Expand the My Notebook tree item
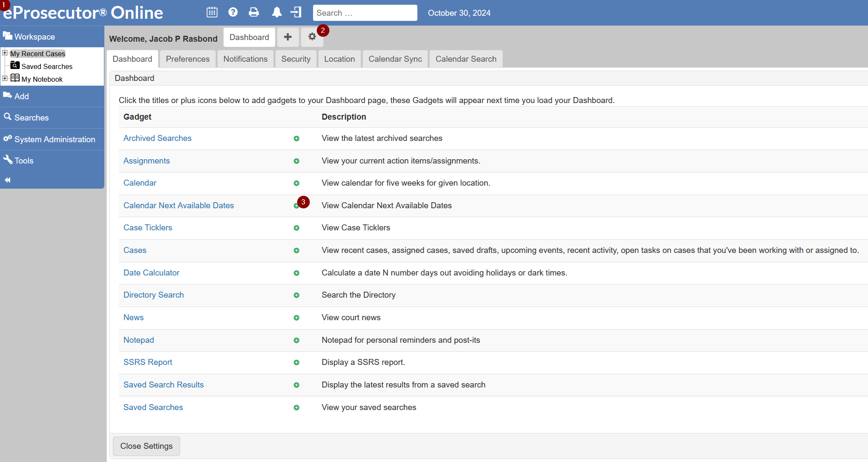Screen dimensions: 868x462 point(5,79)
